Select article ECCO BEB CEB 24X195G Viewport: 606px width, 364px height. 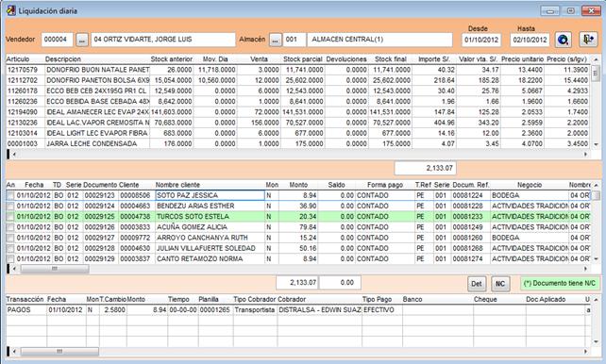click(297, 91)
